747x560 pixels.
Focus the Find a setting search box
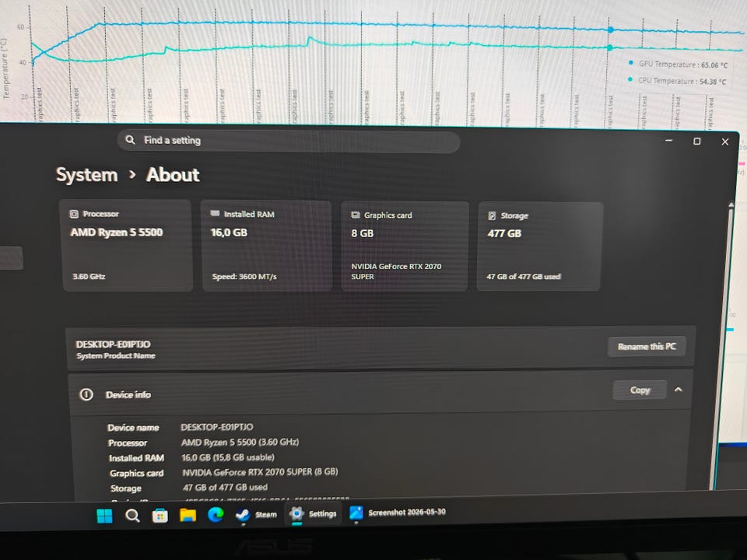[289, 141]
